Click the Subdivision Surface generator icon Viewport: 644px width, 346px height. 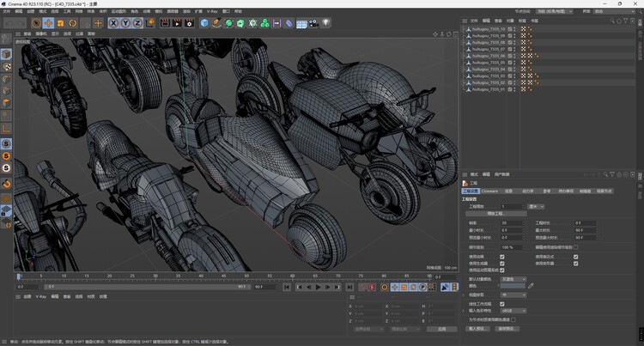[x=228, y=23]
